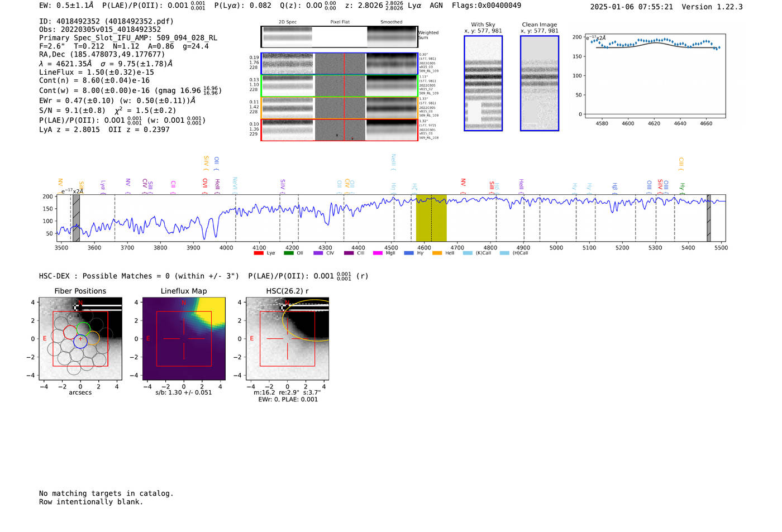Viewport: 782px width, 532px height.
Task: Click the red crosshair in Lineflux Map
Action: (184, 339)
